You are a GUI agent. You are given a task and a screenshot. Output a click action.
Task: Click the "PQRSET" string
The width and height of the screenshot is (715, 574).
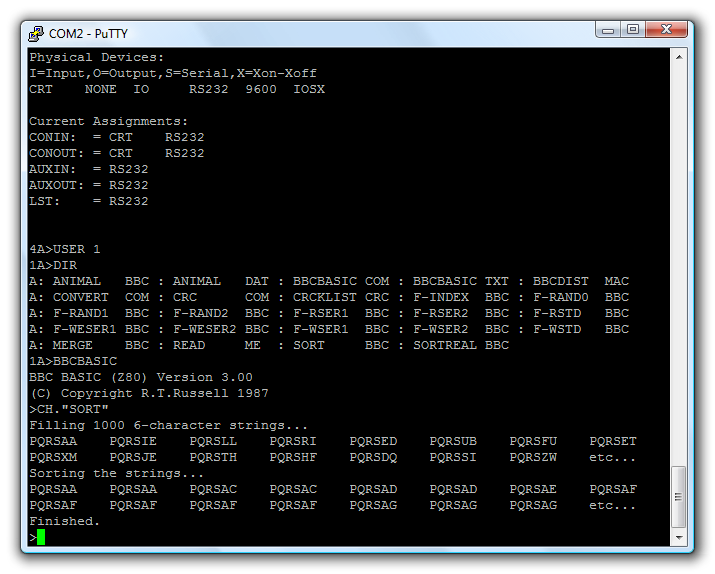coord(613,441)
